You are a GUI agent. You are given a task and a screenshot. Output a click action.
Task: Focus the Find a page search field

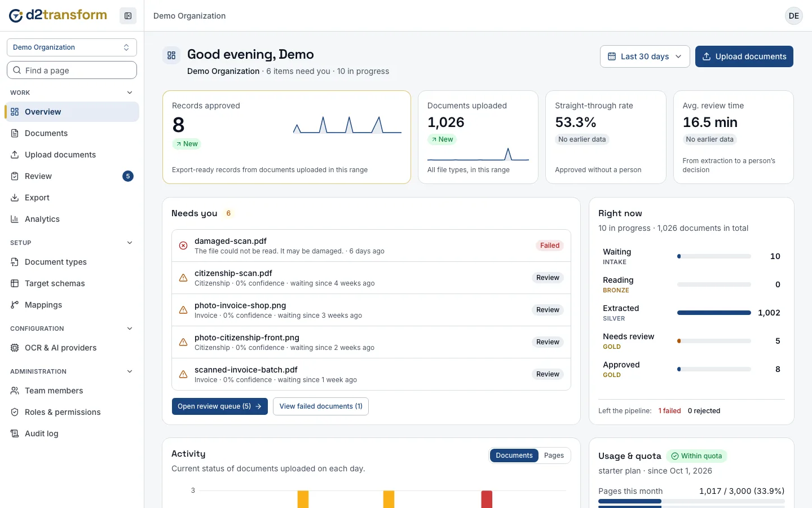pyautogui.click(x=72, y=70)
